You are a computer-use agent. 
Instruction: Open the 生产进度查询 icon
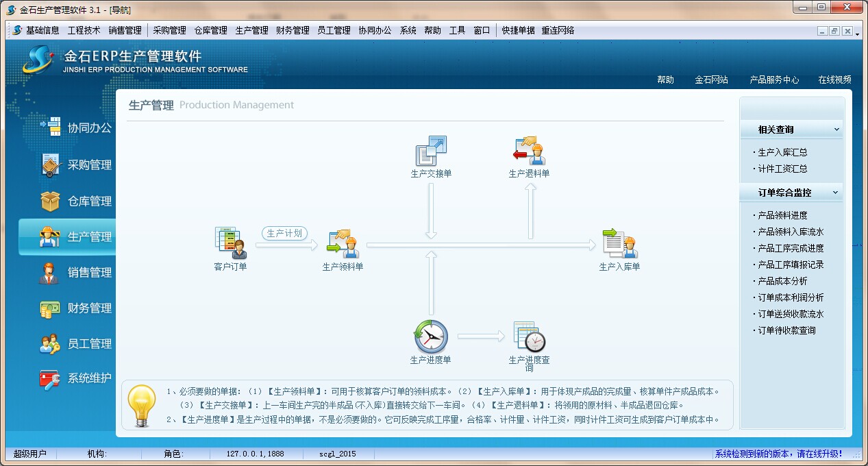point(529,337)
